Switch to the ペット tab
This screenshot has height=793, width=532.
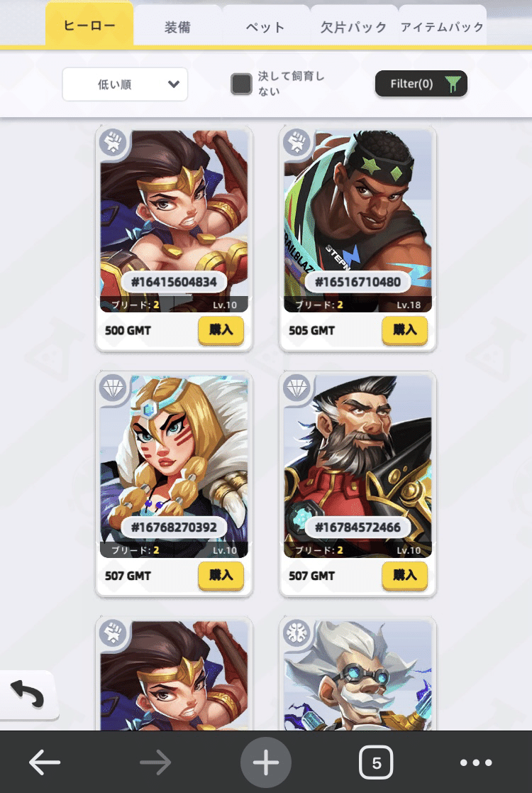pos(265,26)
